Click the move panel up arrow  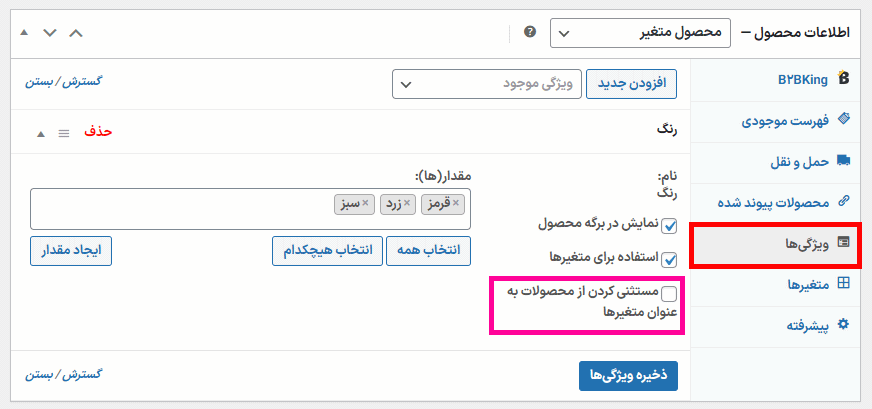coord(76,32)
